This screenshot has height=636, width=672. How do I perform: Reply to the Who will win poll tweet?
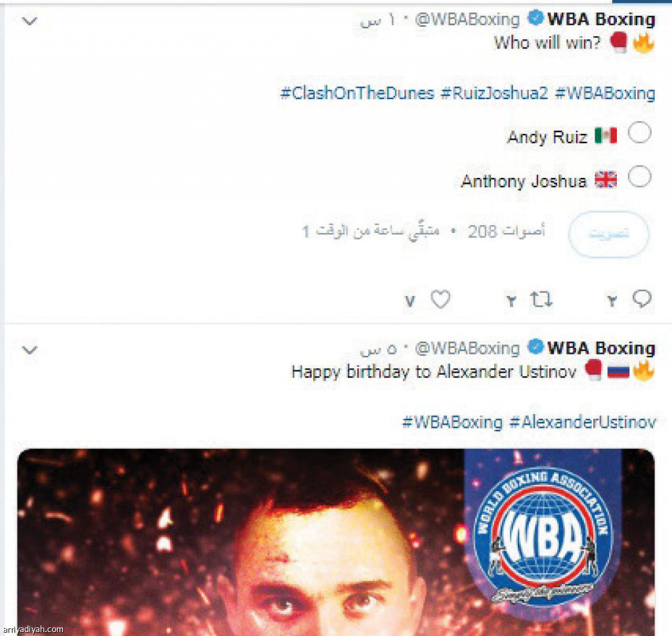click(x=642, y=299)
